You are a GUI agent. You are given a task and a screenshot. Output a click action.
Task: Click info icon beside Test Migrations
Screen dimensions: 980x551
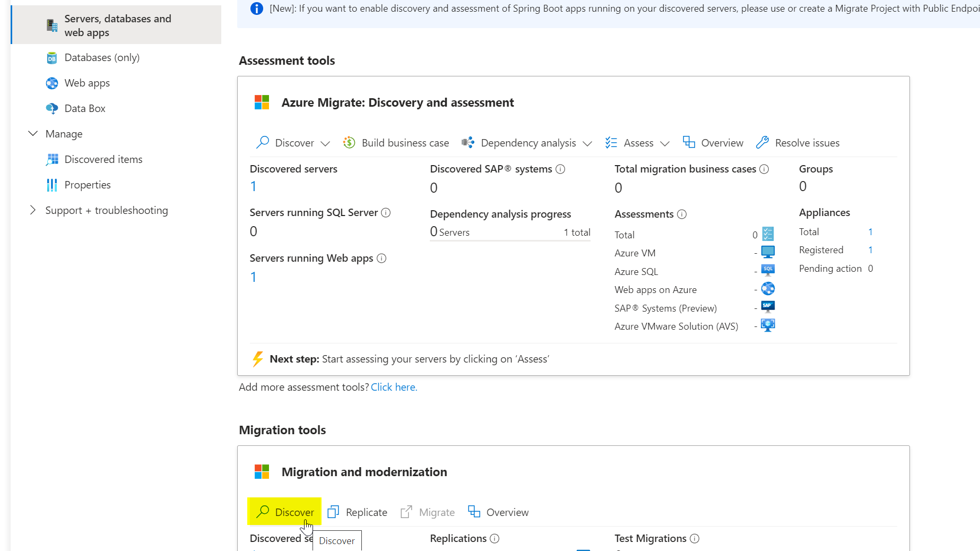point(695,539)
